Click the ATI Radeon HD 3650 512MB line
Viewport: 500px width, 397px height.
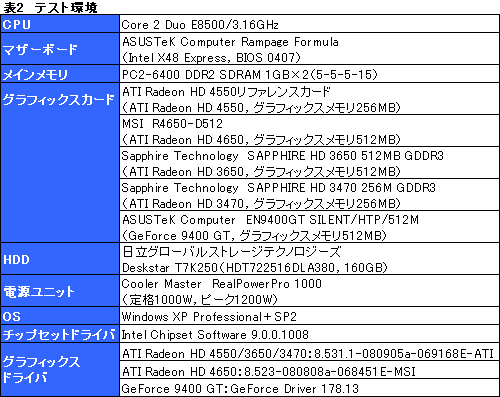(261, 172)
